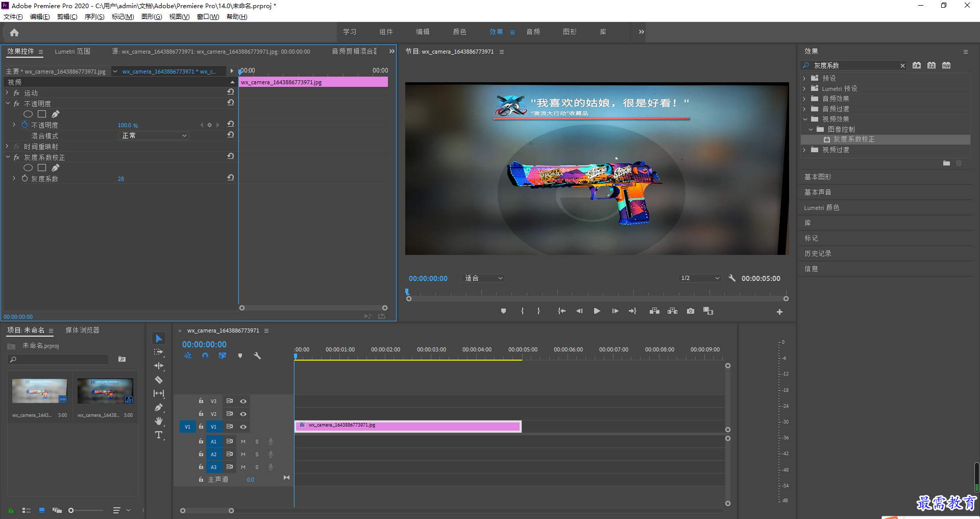Step forward one frame
Screen dimensions: 980x519
click(x=615, y=311)
